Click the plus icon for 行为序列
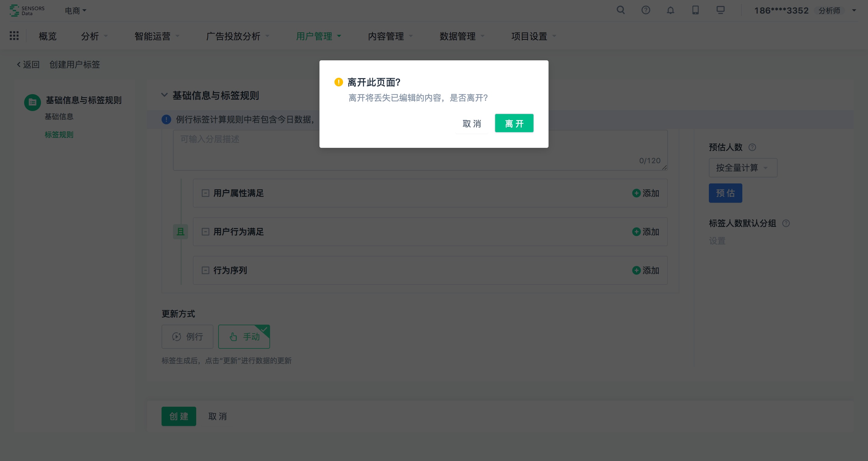Image resolution: width=868 pixels, height=461 pixels. pyautogui.click(x=636, y=270)
